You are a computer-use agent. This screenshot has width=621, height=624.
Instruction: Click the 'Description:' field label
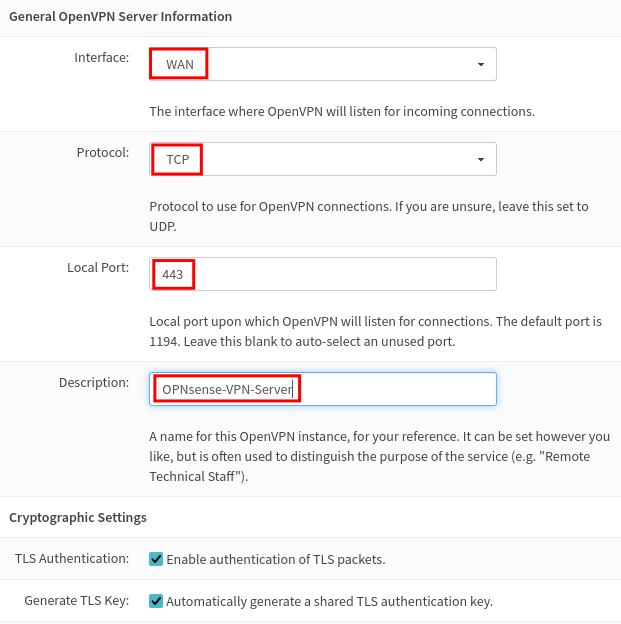click(x=94, y=382)
